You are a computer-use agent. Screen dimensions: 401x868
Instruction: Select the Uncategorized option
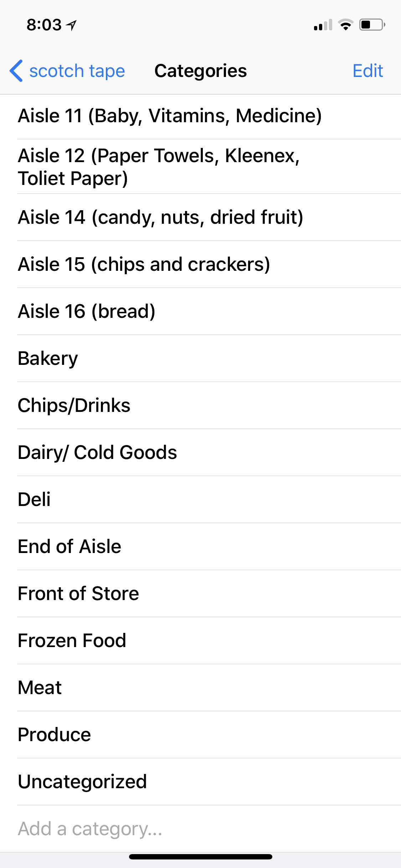pyautogui.click(x=82, y=782)
